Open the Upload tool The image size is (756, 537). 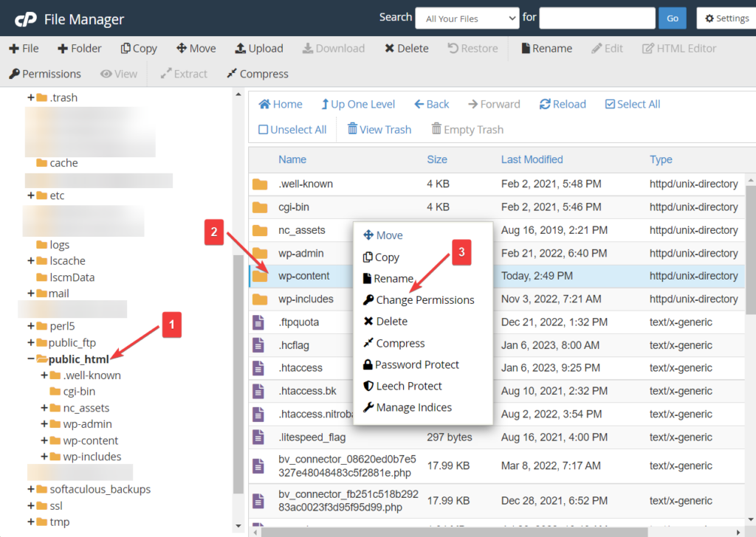(x=259, y=48)
